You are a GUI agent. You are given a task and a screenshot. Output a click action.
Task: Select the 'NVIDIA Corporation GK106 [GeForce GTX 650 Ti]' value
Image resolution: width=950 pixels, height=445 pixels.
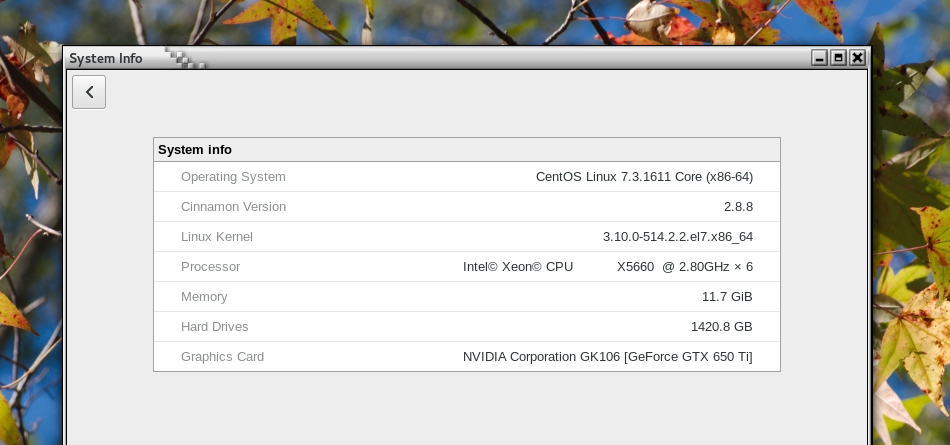608,357
